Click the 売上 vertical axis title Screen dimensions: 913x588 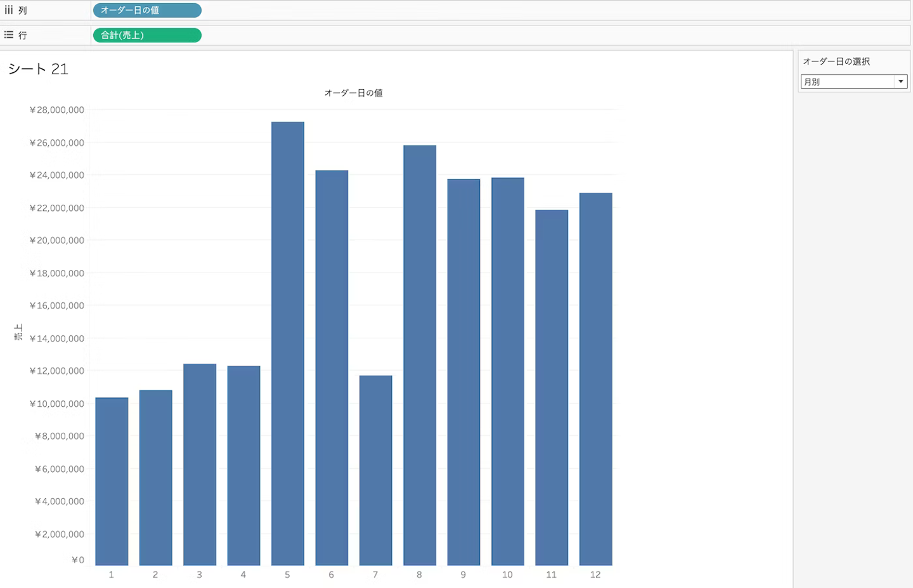coord(18,333)
